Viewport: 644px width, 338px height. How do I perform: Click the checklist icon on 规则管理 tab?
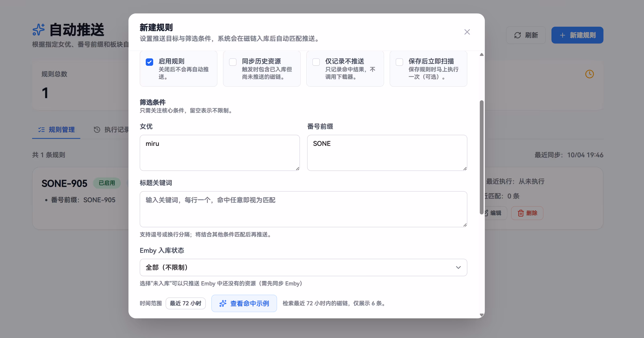[42, 129]
